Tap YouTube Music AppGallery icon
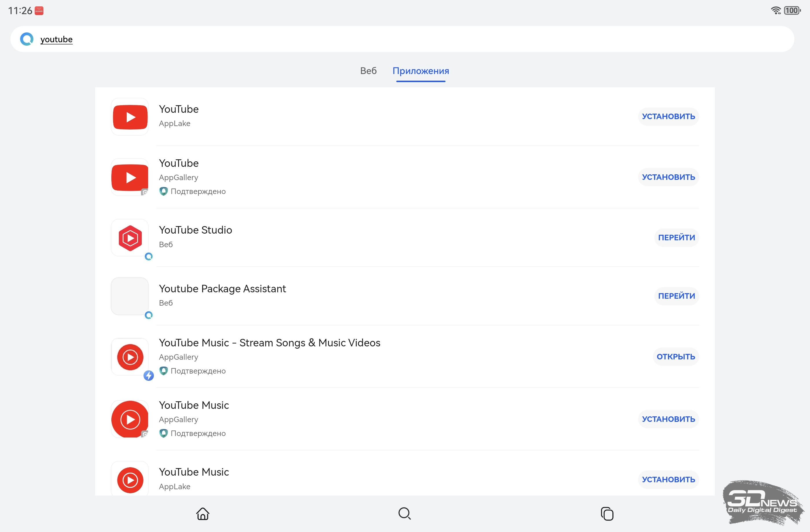The height and width of the screenshot is (532, 810). [130, 419]
